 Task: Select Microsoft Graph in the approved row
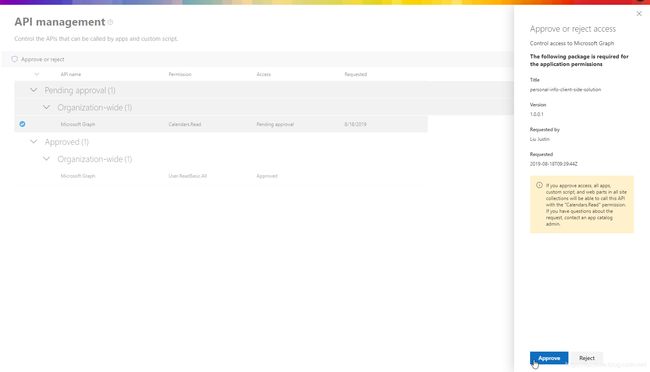click(x=78, y=176)
